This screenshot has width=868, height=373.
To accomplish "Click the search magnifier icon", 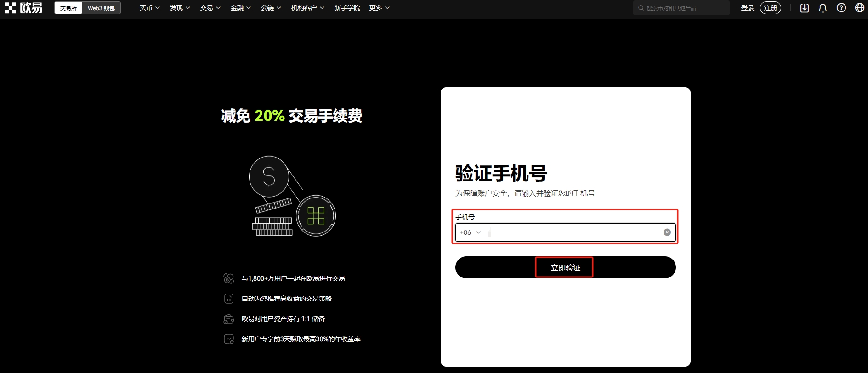I will tap(641, 8).
